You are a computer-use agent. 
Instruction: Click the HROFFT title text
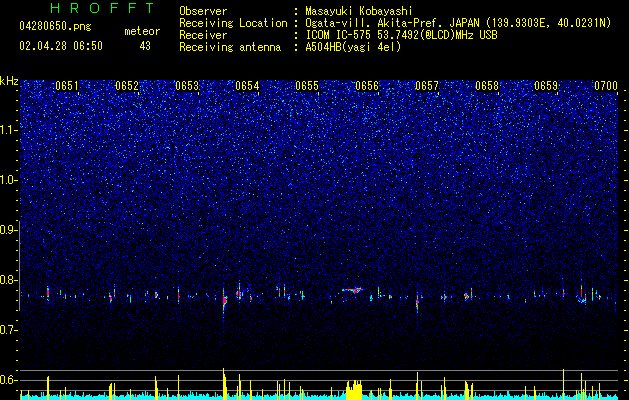point(103,8)
